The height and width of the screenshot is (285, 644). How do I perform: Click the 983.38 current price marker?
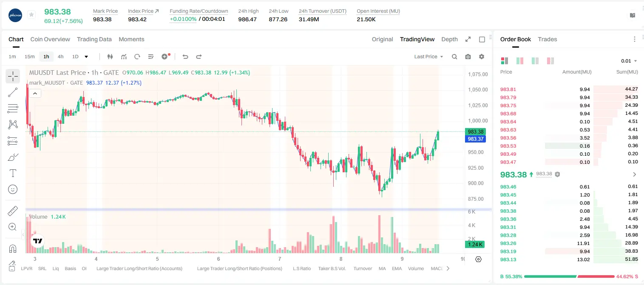click(476, 132)
